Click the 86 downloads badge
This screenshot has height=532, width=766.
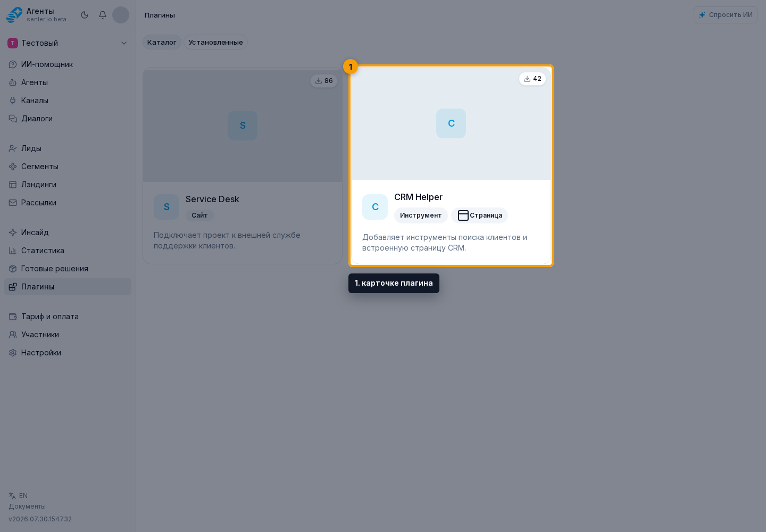point(324,81)
